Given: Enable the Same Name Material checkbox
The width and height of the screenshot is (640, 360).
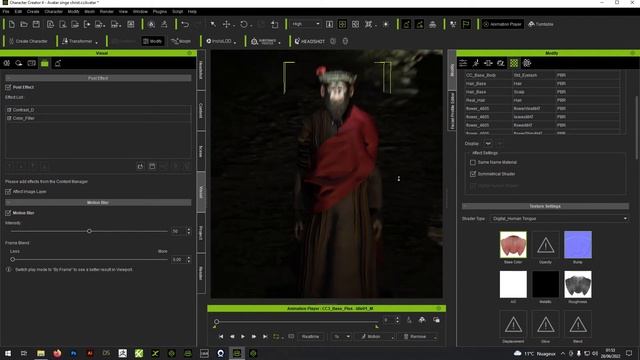Looking at the screenshot, I should coord(473,162).
